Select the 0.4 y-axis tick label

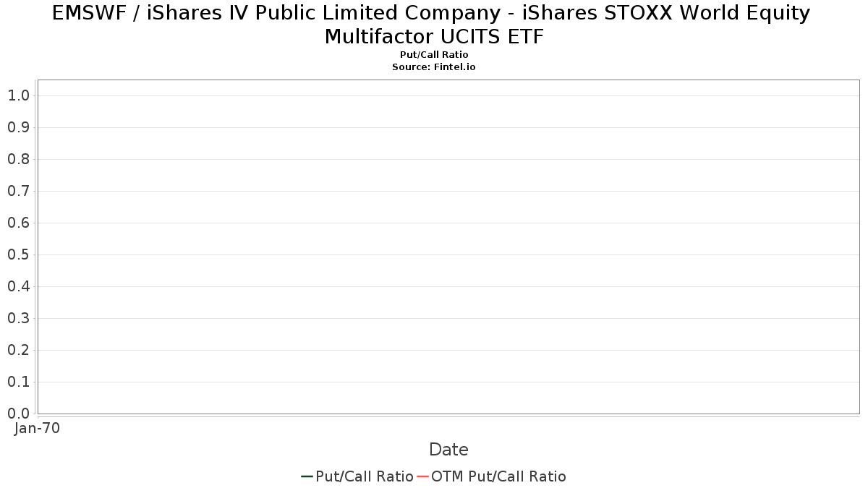tap(19, 286)
